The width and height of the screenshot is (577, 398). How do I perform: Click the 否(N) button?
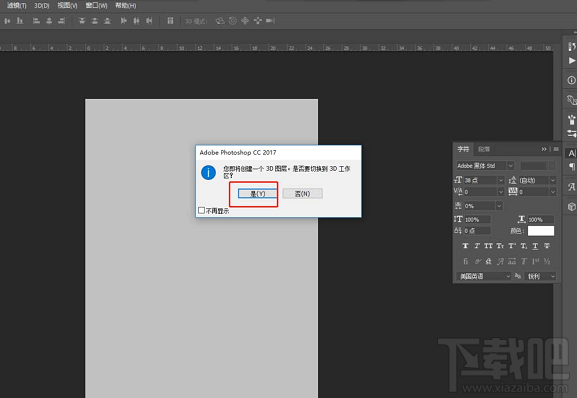click(x=302, y=193)
